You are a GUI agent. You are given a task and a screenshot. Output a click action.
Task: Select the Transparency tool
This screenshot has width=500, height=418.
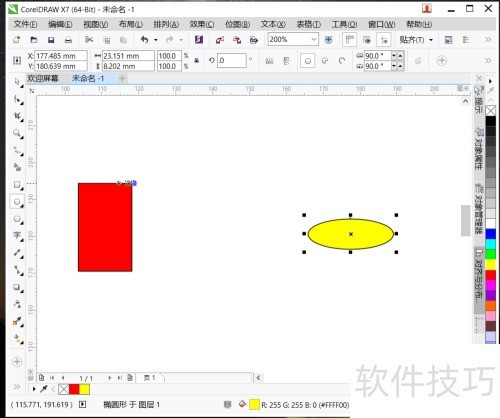coord(17,304)
